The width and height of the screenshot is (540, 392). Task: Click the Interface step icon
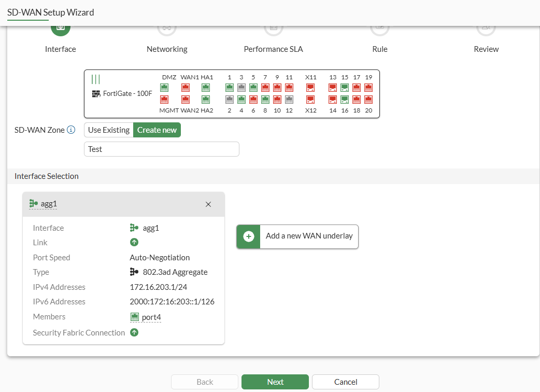(x=61, y=30)
